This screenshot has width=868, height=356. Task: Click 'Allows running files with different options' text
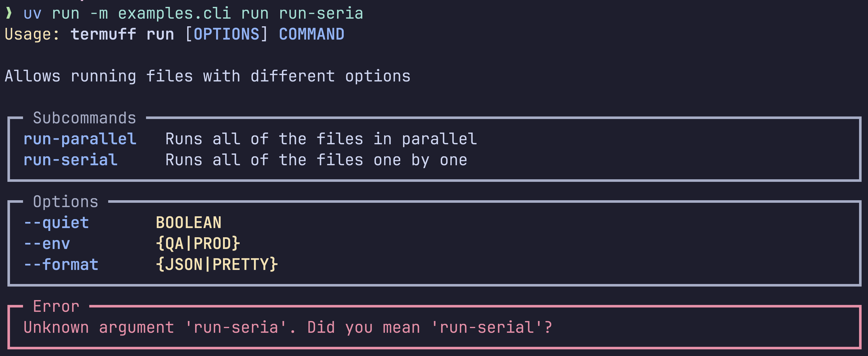coord(208,76)
